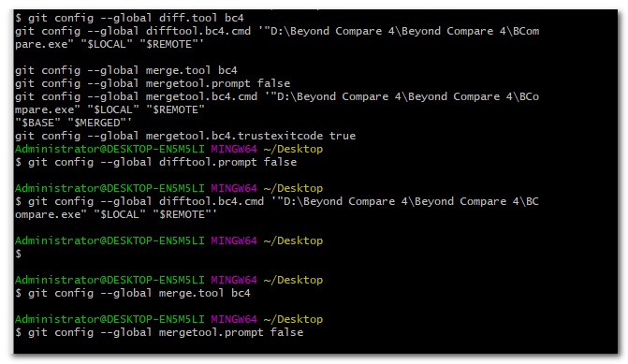Click the third Administrator@DESKTOP-EN5M5LI prompt
This screenshot has height=364, width=628.
point(110,240)
